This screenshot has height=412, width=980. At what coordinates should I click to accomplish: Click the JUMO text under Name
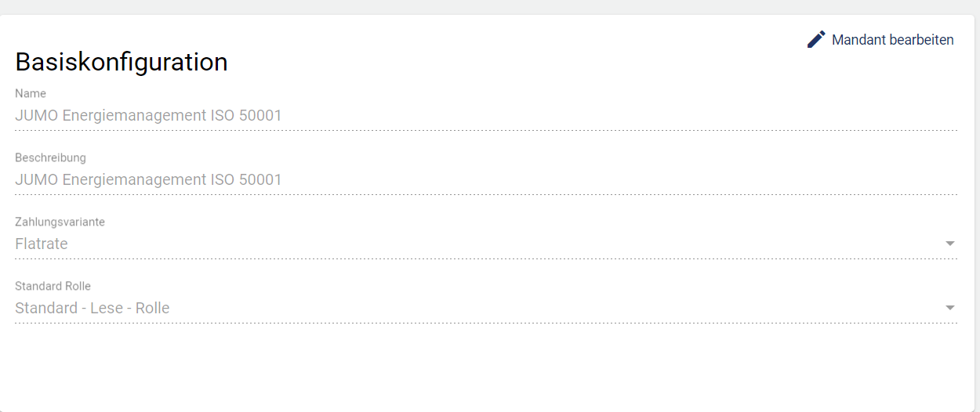[36, 116]
